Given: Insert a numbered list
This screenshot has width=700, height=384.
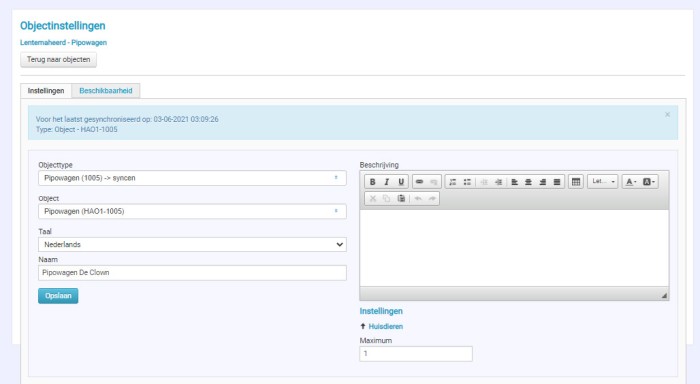Looking at the screenshot, I should [453, 182].
